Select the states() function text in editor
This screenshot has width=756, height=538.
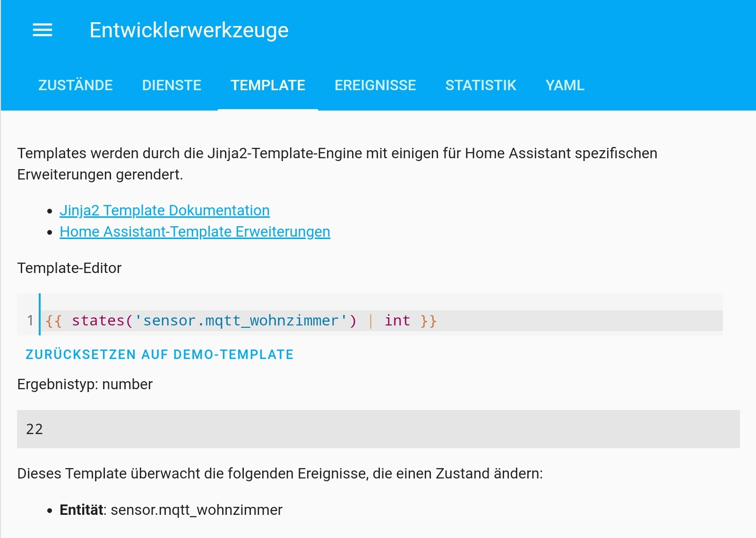(97, 320)
